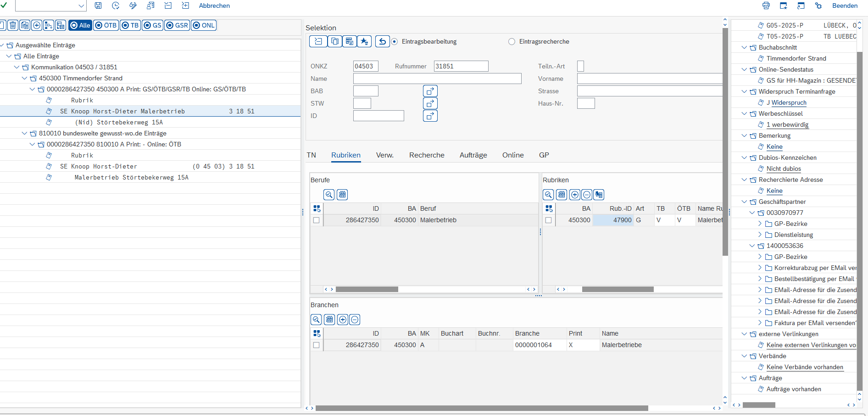
Task: Switch to the GP tab
Action: [x=544, y=155]
